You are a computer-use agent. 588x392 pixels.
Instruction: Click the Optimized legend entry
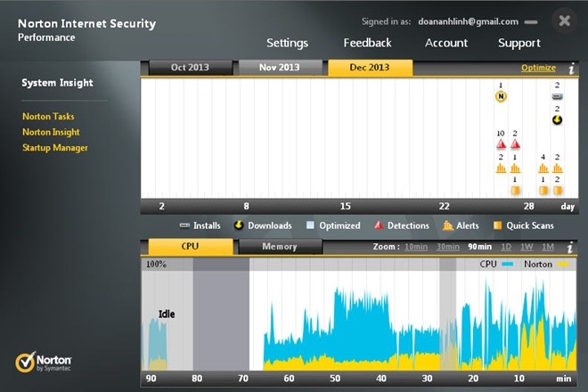[333, 225]
